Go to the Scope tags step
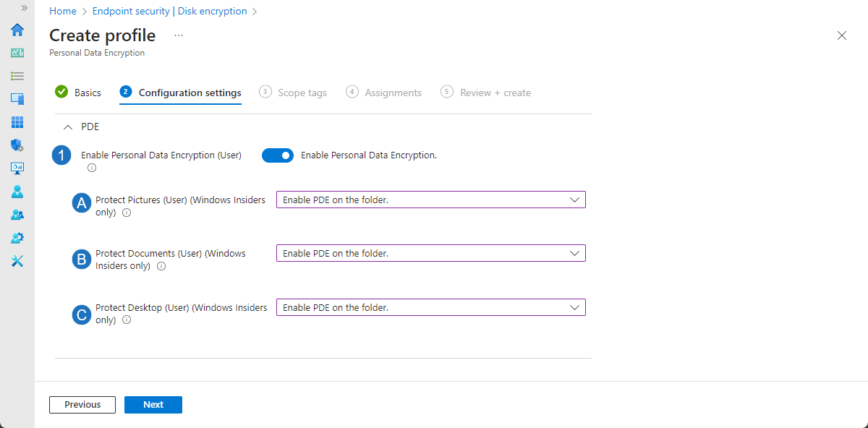The height and width of the screenshot is (428, 868). pos(293,93)
